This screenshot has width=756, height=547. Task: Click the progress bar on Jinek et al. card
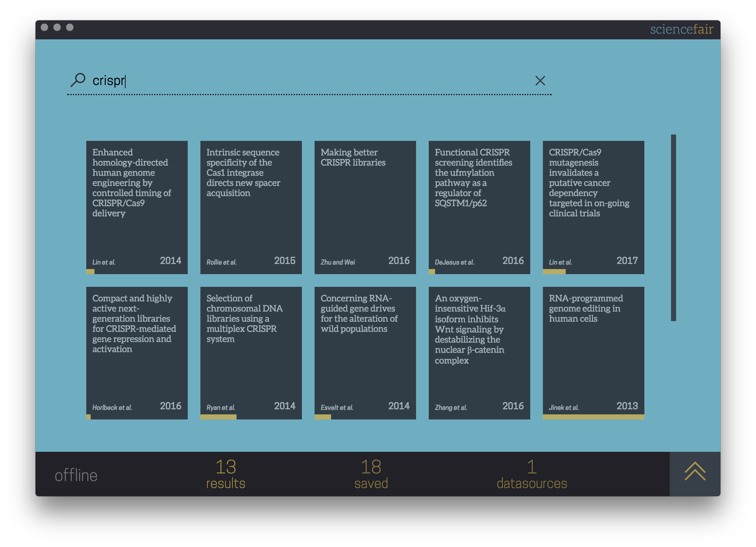(593, 417)
